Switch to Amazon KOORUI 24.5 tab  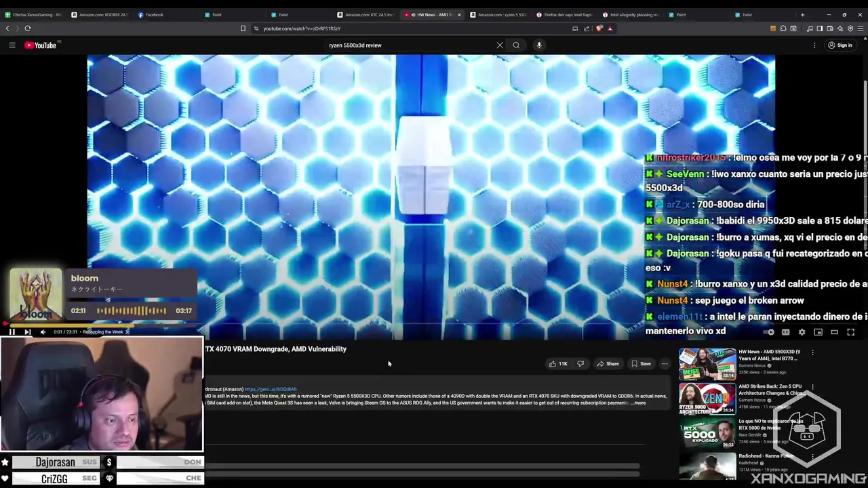tap(100, 15)
